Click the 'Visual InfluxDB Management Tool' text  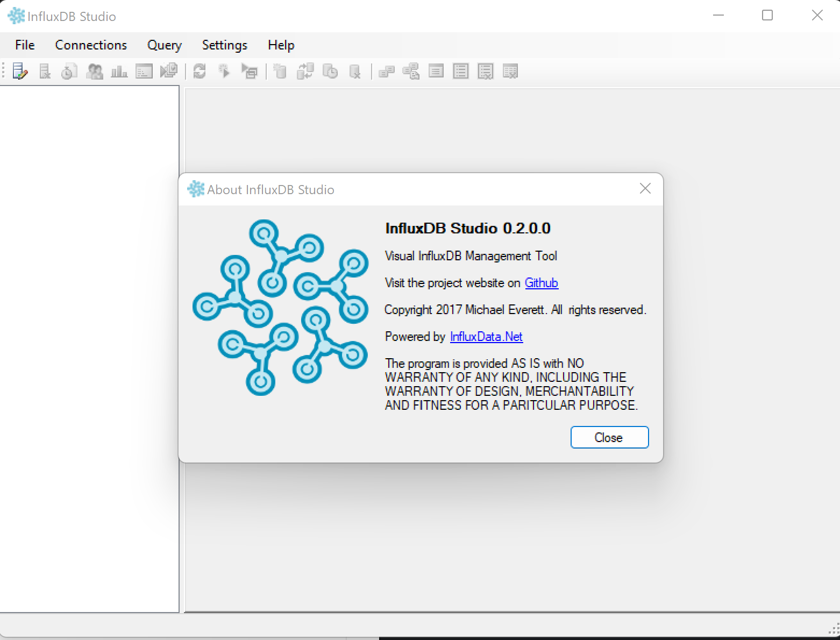(471, 256)
